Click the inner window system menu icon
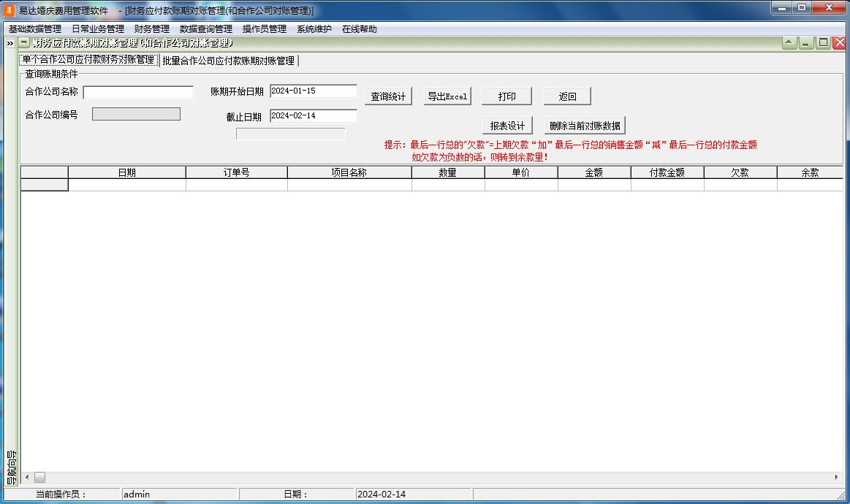 click(24, 42)
